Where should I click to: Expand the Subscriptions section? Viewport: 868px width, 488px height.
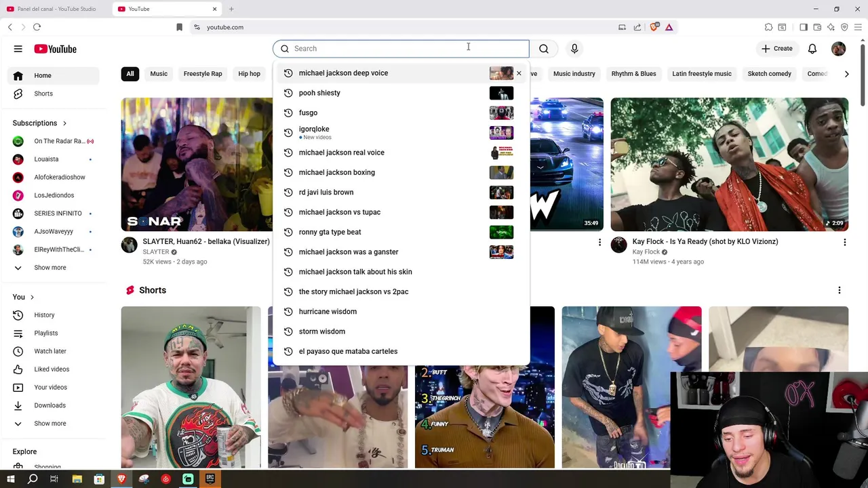coord(39,123)
